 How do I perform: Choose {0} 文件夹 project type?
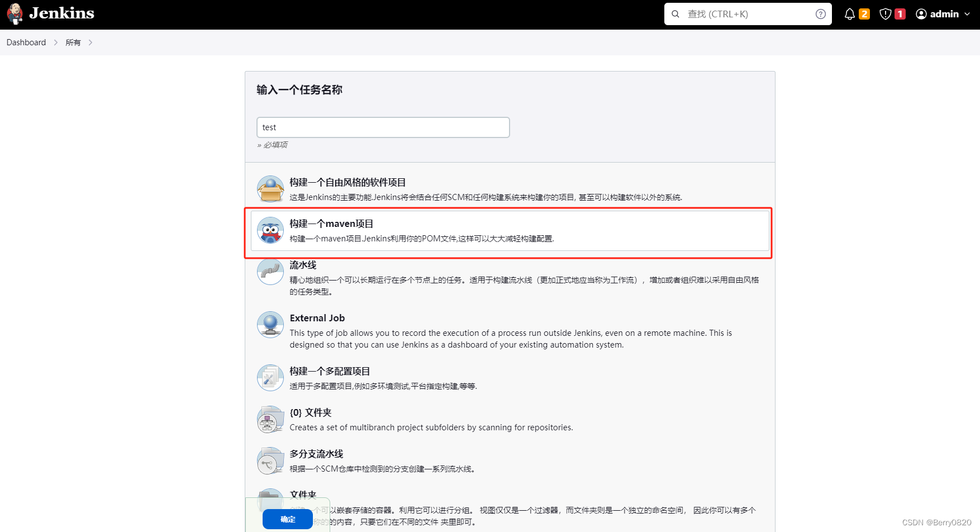point(311,412)
